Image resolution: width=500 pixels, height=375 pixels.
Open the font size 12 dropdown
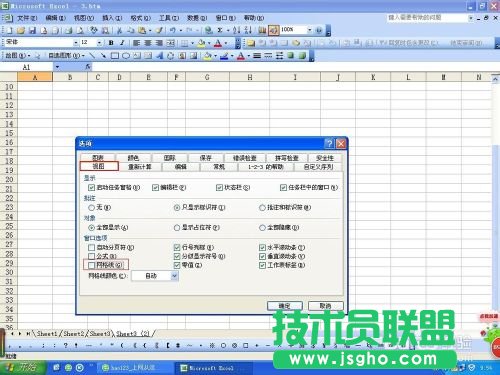click(99, 43)
